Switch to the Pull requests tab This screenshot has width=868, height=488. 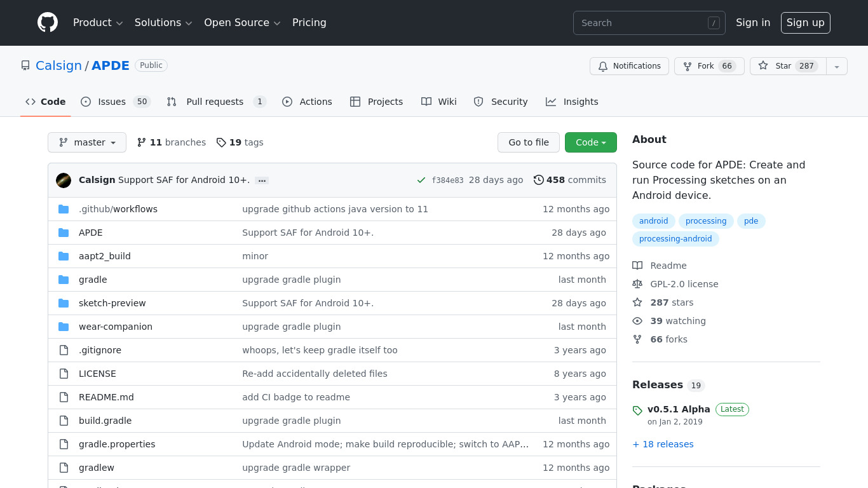pyautogui.click(x=216, y=102)
